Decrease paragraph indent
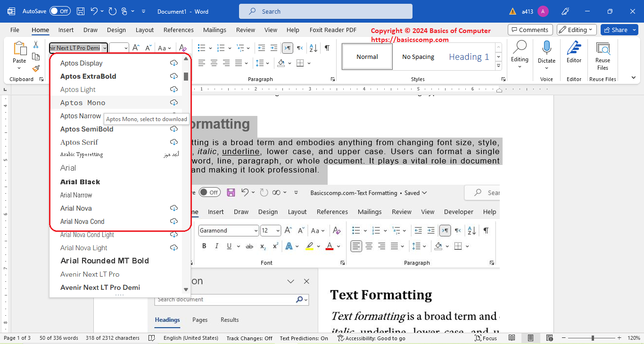Screen dimensions: 644x344 262,48
